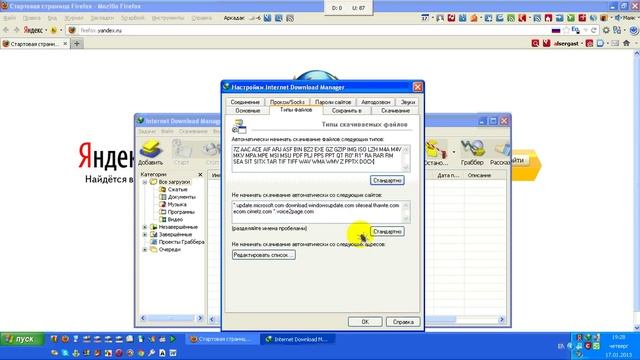The width and height of the screenshot is (640, 360).
Task: Click the file types field scroll-up arrow
Action: (406, 149)
